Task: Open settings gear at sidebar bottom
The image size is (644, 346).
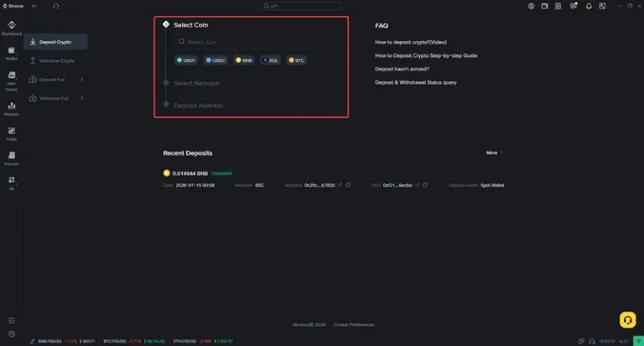Action: 12,333
